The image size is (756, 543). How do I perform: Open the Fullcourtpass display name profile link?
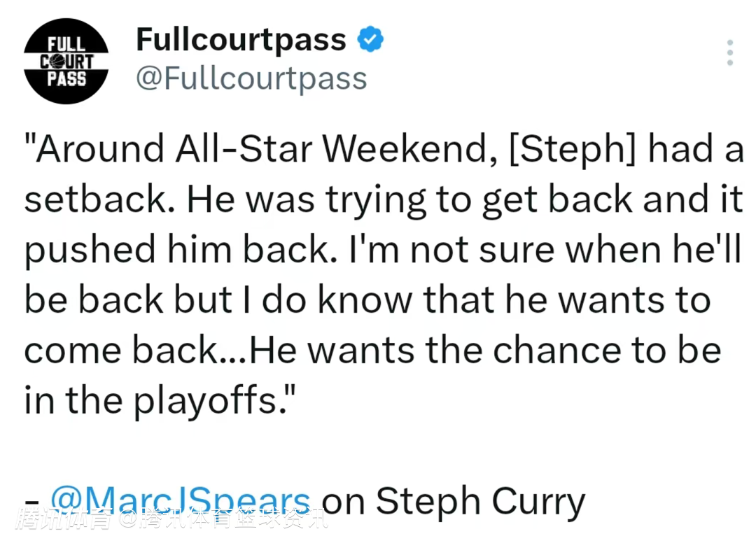click(241, 39)
